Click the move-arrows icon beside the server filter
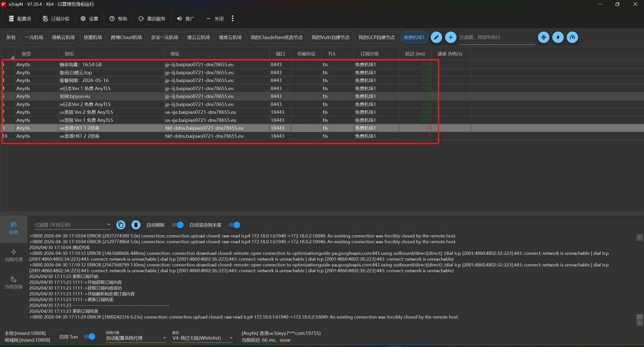Image resolution: width=644 pixels, height=347 pixels. [x=544, y=37]
